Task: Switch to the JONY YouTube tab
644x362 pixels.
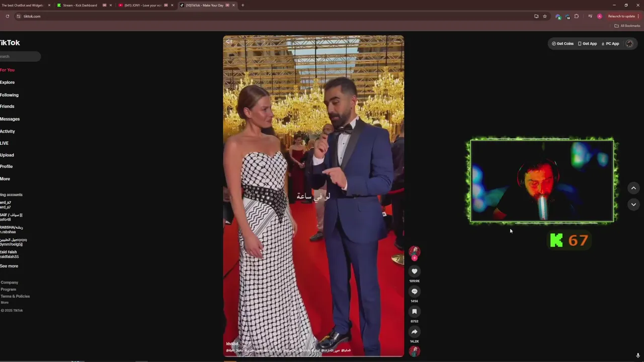Action: pyautogui.click(x=143, y=5)
